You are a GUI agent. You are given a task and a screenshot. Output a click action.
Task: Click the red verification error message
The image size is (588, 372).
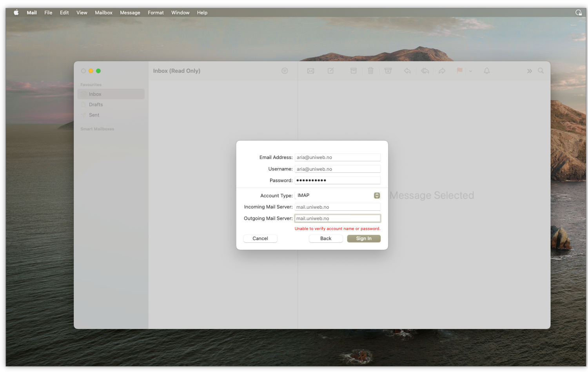coord(338,229)
